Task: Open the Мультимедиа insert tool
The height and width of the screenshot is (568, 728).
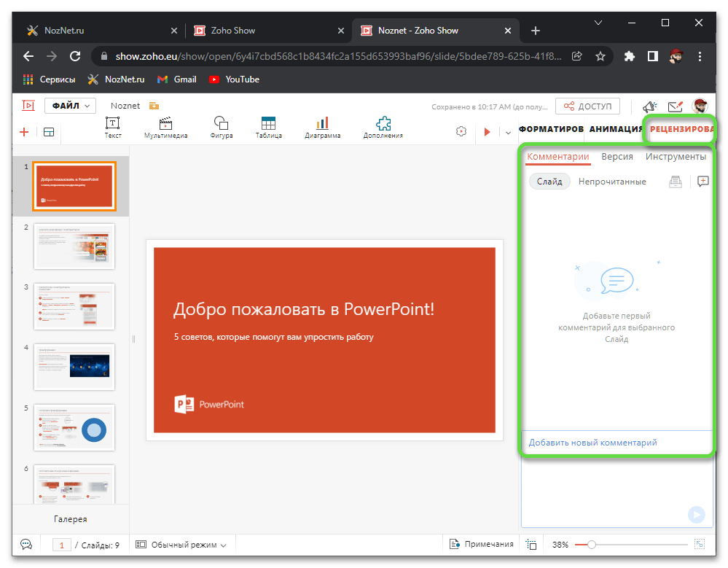Action: coord(165,128)
